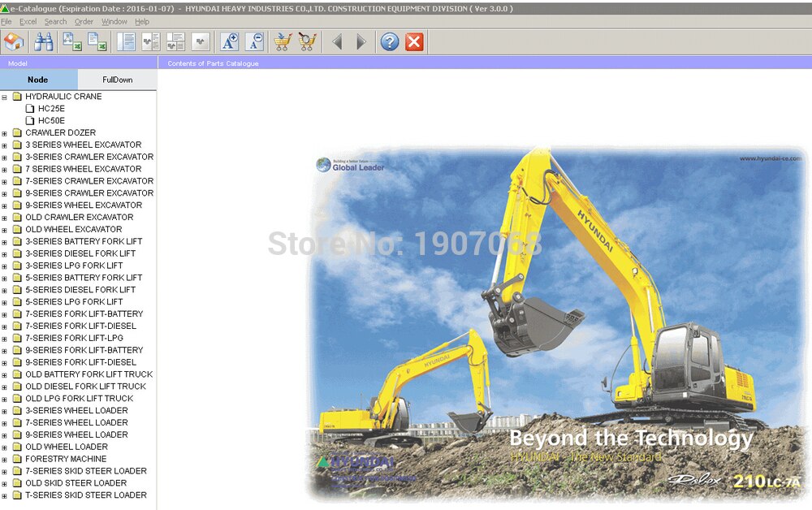
Task: Go back with the left arrow icon
Action: 337,42
